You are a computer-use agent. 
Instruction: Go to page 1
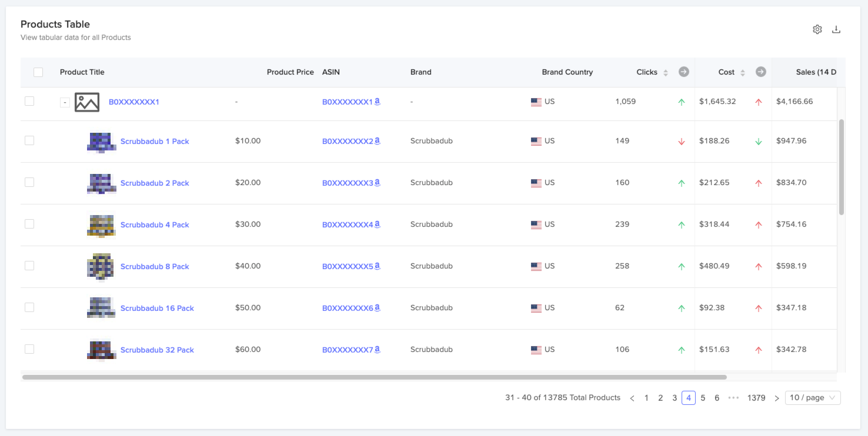click(646, 398)
